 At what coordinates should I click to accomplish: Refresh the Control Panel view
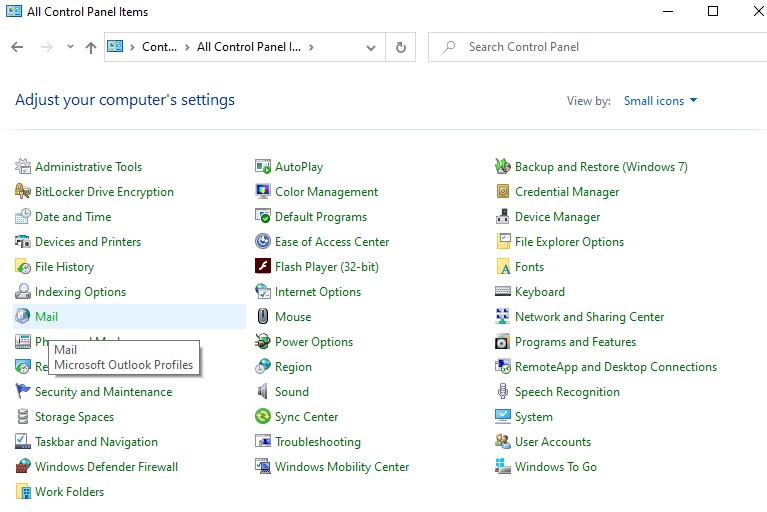401,47
